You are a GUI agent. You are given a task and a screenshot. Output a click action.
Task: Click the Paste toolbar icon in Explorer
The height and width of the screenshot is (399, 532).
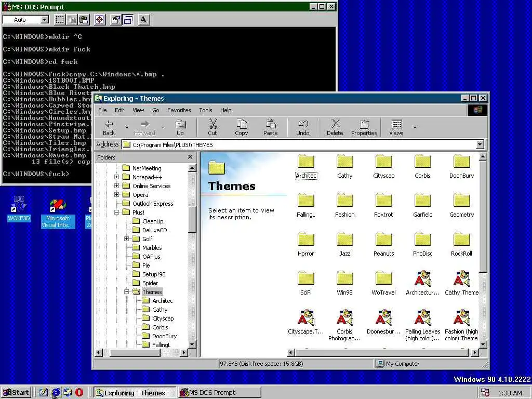(270, 128)
